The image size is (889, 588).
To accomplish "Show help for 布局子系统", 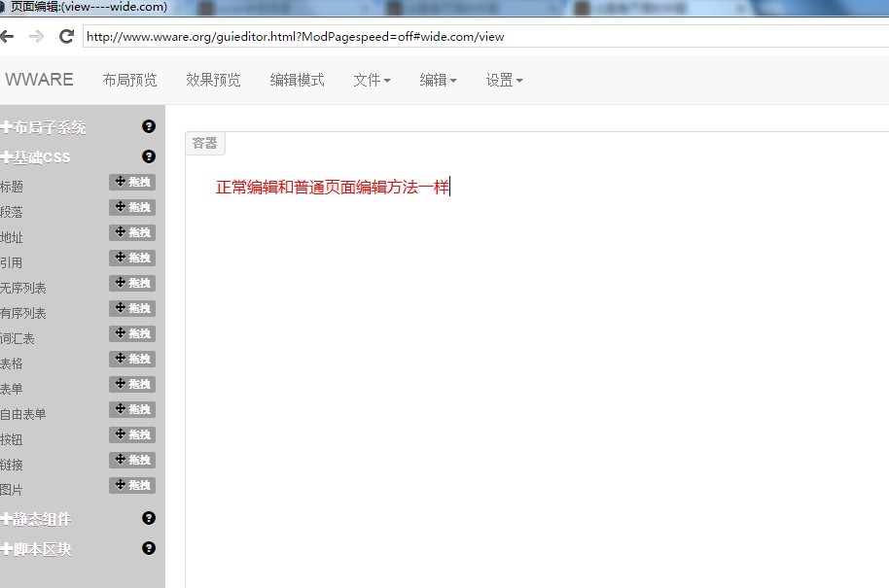I will pyautogui.click(x=149, y=126).
